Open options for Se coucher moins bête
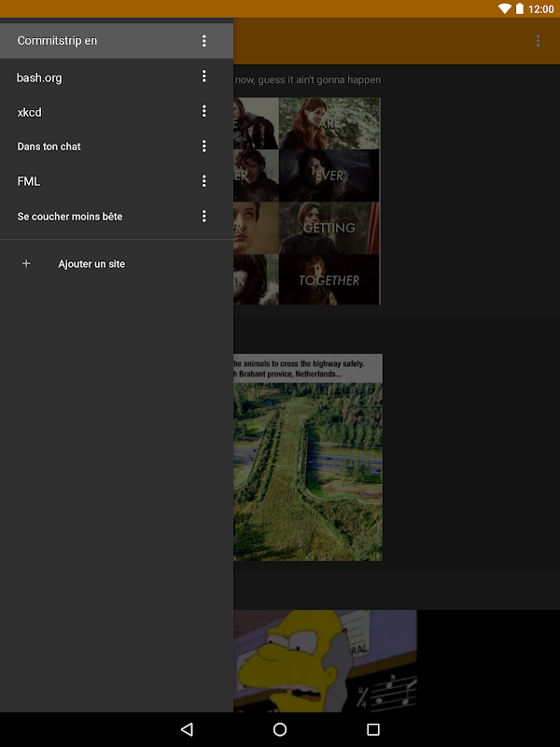The image size is (560, 747). tap(203, 217)
